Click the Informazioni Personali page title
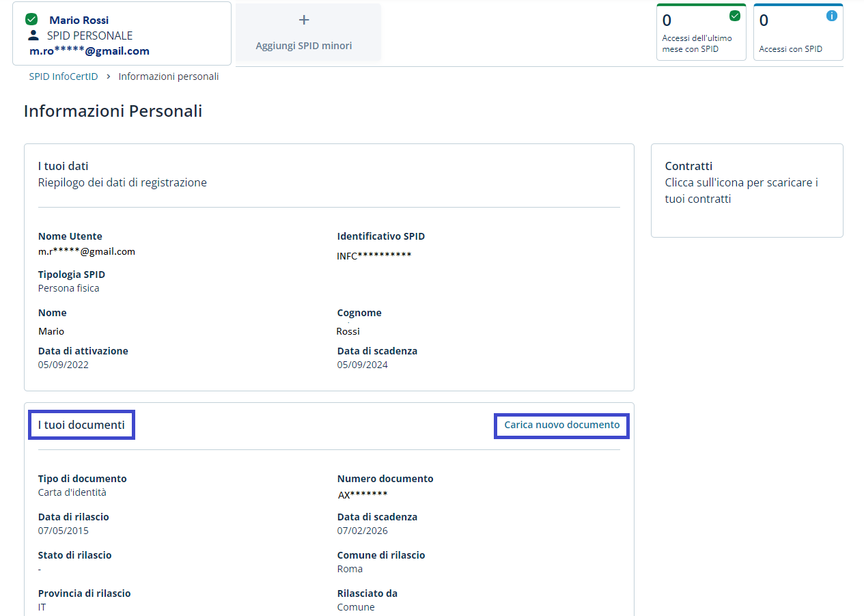The image size is (864, 616). click(x=113, y=111)
